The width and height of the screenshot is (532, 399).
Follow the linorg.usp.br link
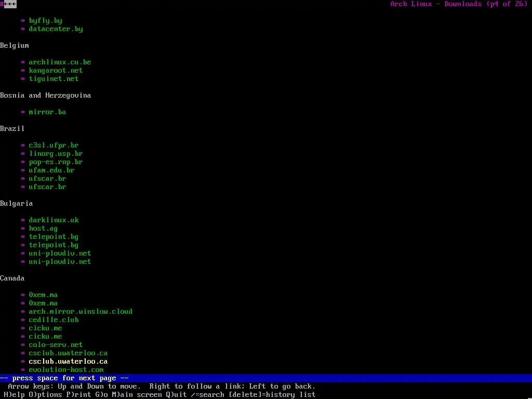(x=56, y=154)
